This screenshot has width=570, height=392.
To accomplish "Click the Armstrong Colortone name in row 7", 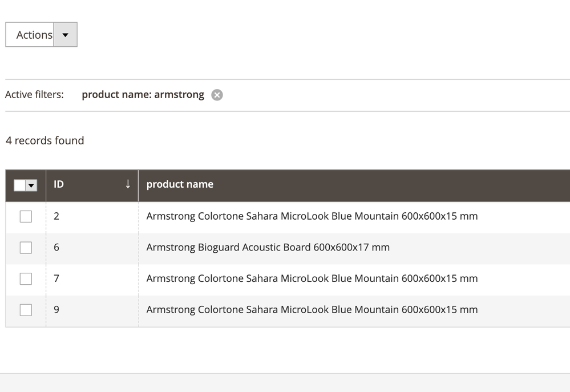I will coord(312,278).
